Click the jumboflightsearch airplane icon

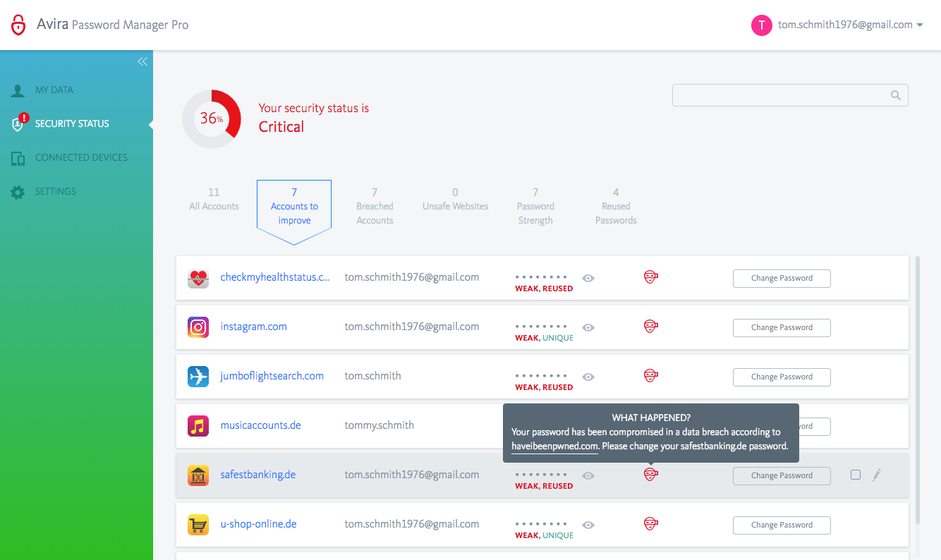[x=198, y=377]
